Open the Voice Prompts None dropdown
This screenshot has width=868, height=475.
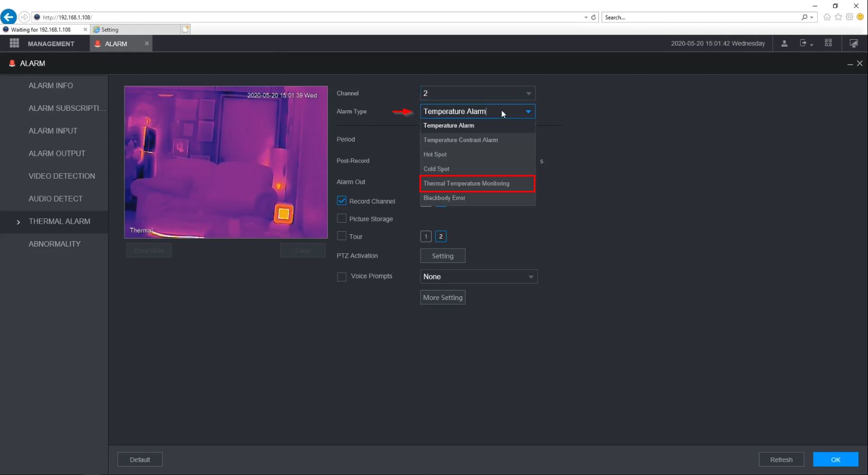pos(479,277)
